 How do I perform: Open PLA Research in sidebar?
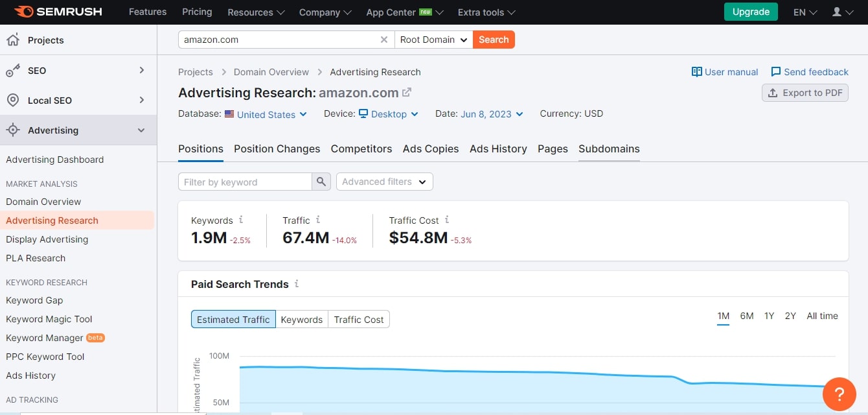(x=36, y=258)
